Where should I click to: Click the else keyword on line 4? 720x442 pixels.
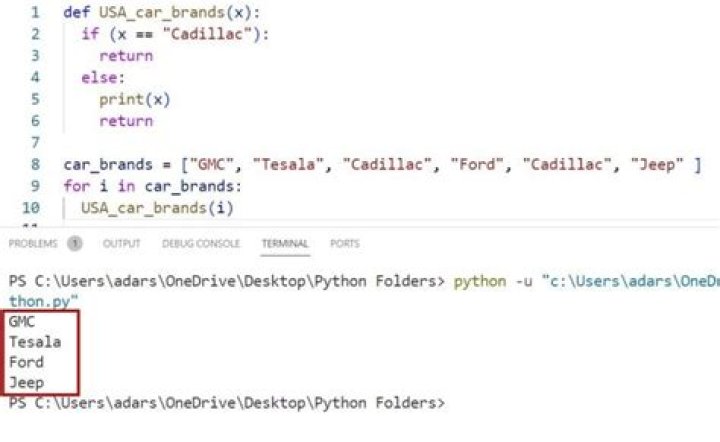99,78
